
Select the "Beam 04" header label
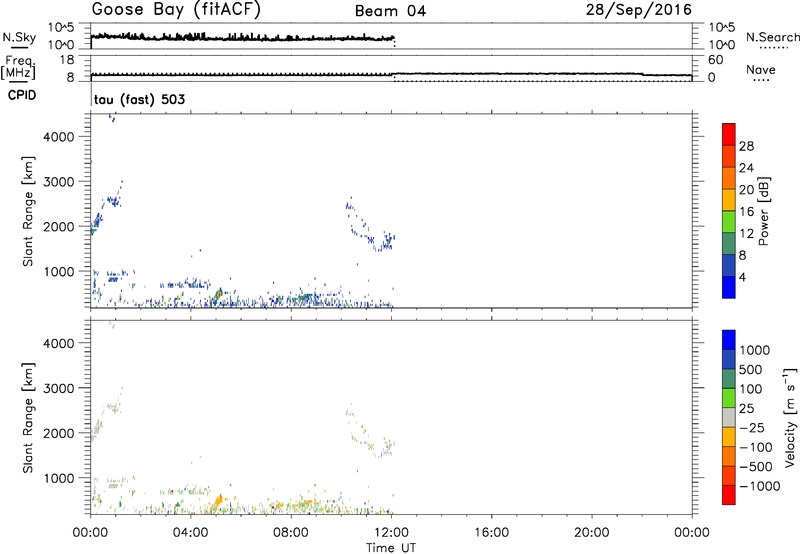[390, 11]
